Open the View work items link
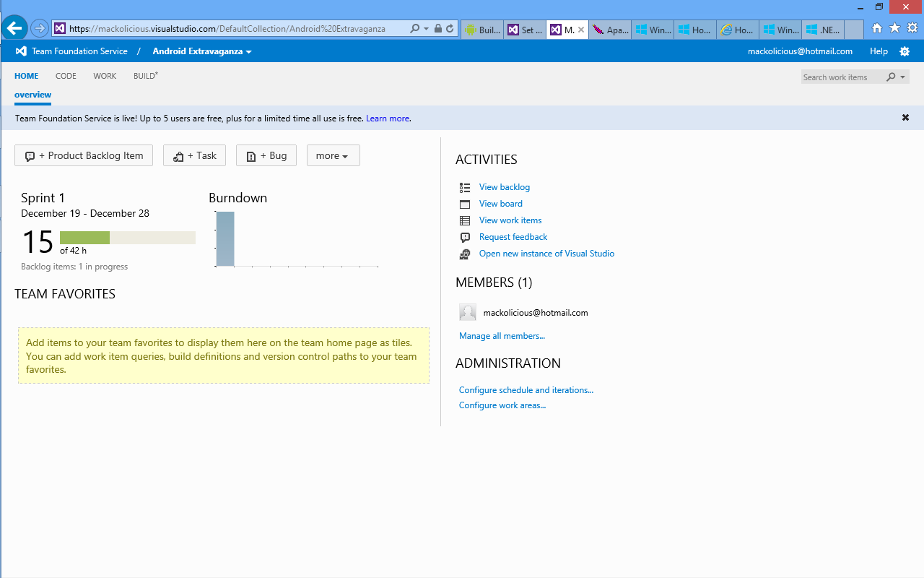Image resolution: width=924 pixels, height=578 pixels. [510, 220]
